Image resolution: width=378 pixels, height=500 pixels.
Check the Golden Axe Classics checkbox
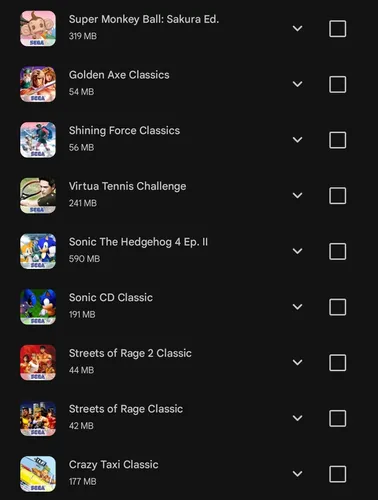pos(337,84)
